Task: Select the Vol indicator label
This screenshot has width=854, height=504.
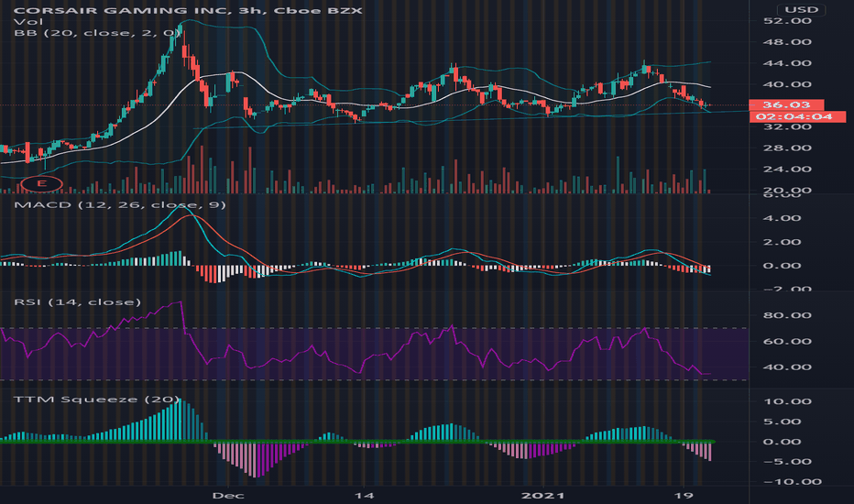Action: pyautogui.click(x=28, y=22)
